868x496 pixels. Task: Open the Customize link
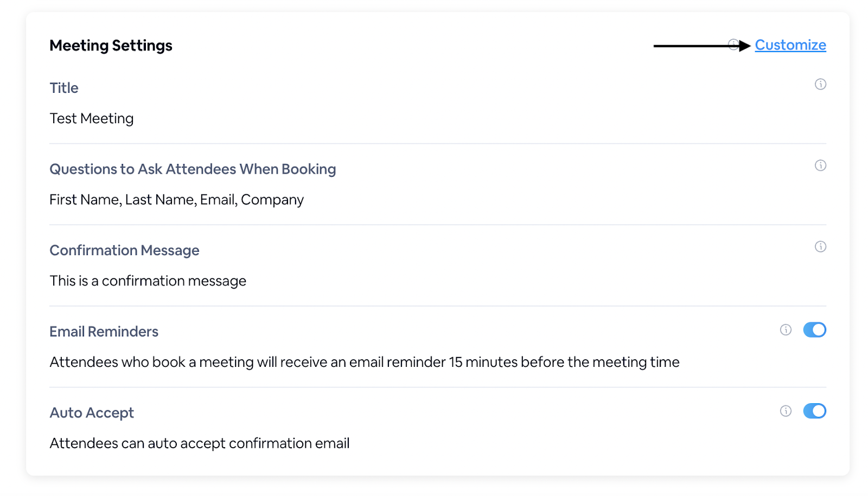pyautogui.click(x=790, y=45)
